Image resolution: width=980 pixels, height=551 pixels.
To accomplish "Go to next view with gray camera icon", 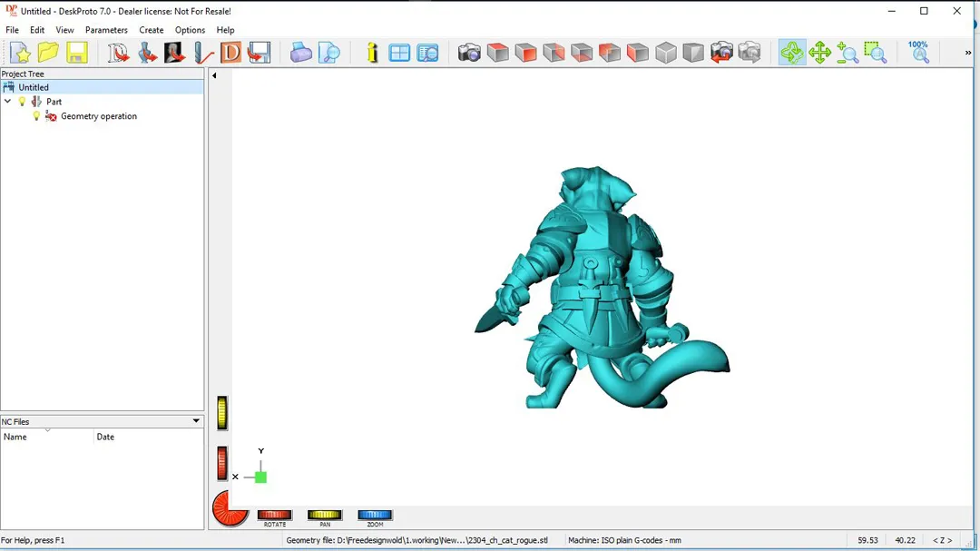I will click(750, 53).
